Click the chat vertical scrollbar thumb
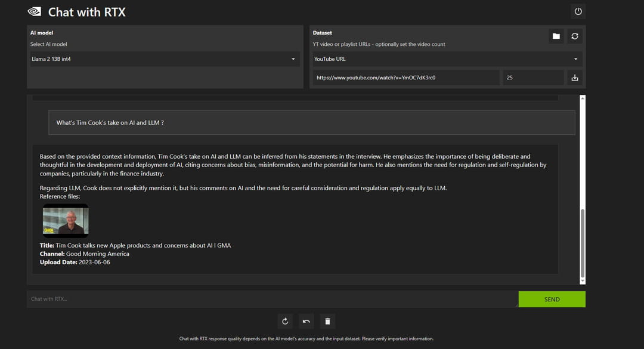The image size is (644, 349). [583, 243]
